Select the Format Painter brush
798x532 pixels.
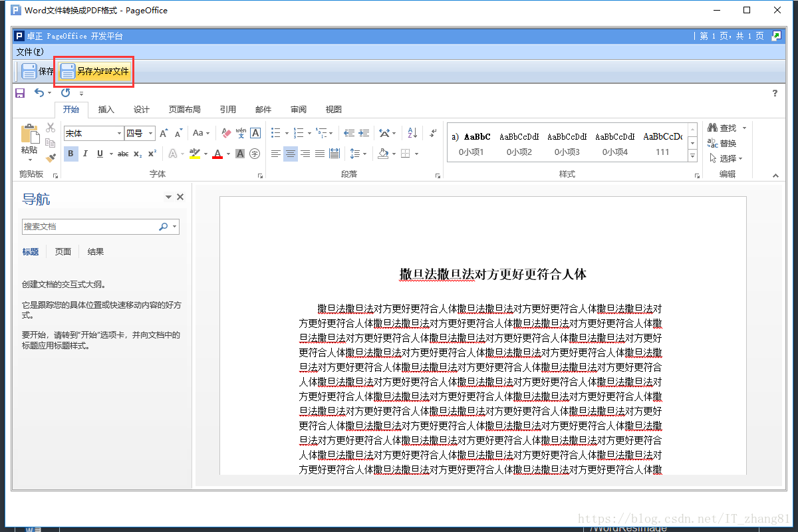point(51,158)
